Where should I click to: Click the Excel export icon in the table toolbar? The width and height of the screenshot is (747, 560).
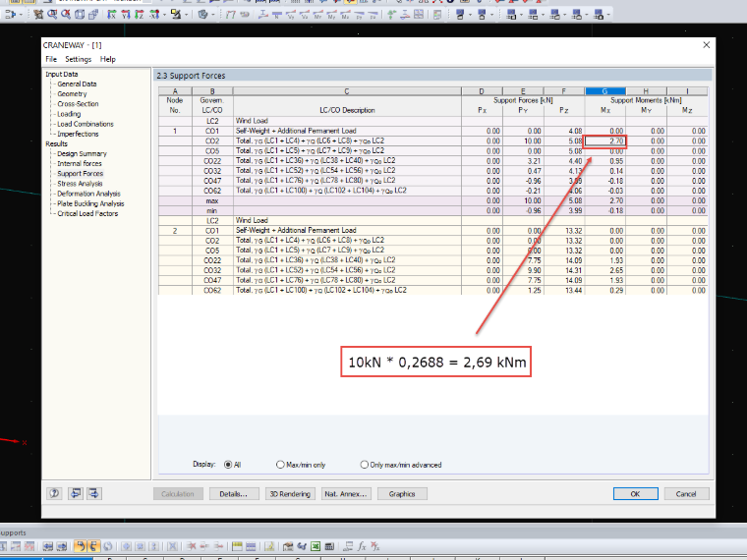316,546
